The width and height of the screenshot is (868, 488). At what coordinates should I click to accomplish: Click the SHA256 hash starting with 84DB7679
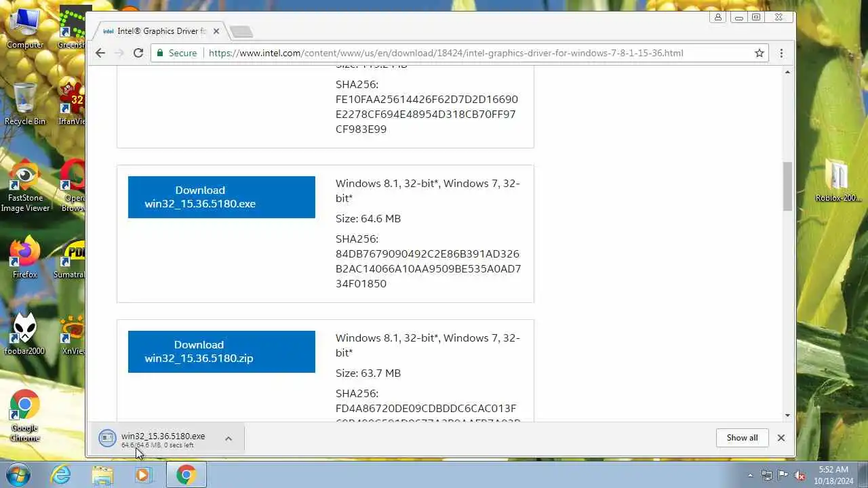(428, 269)
